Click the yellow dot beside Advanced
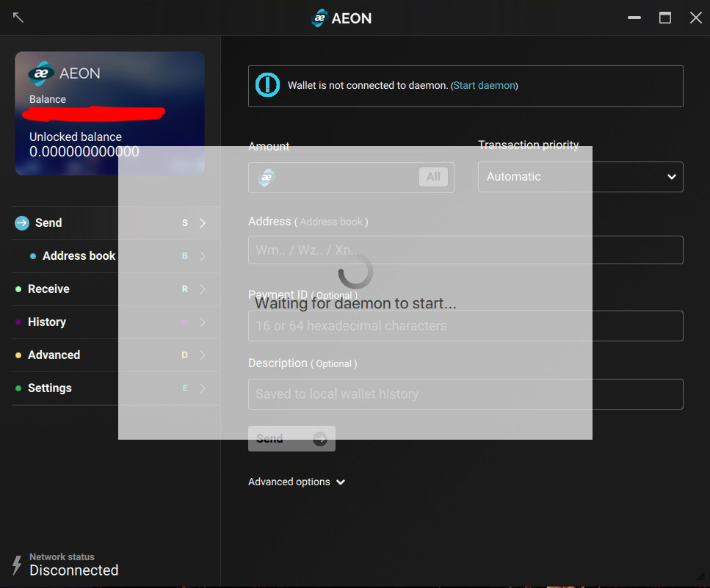Image resolution: width=710 pixels, height=588 pixels. coord(18,355)
